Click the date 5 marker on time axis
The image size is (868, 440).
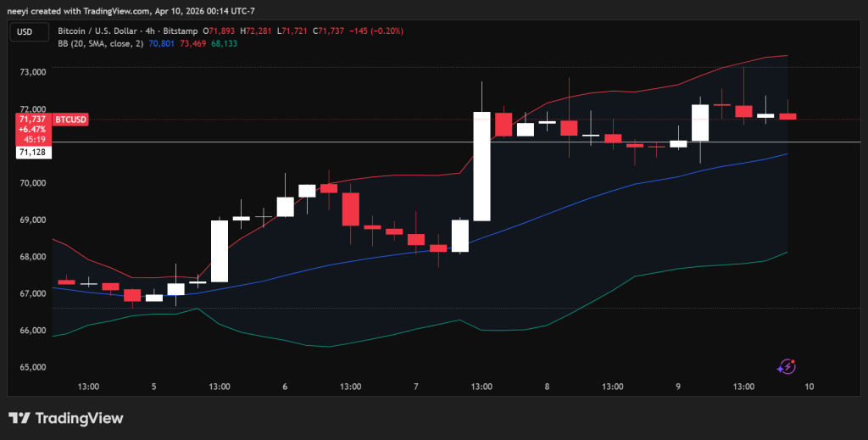point(153,387)
